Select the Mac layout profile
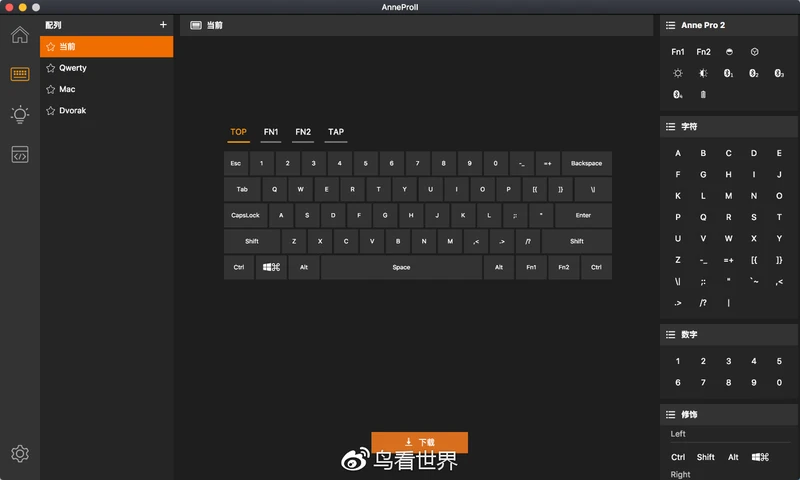The width and height of the screenshot is (800, 480). [x=107, y=89]
